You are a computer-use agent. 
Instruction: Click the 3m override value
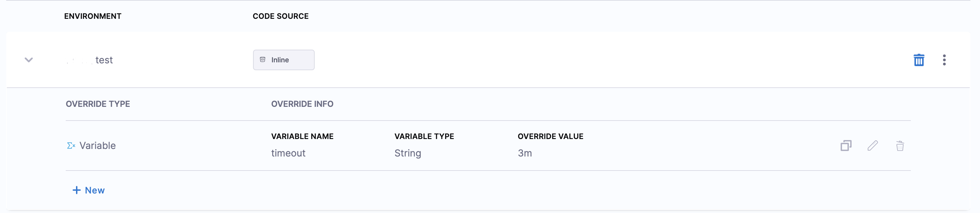pos(525,153)
